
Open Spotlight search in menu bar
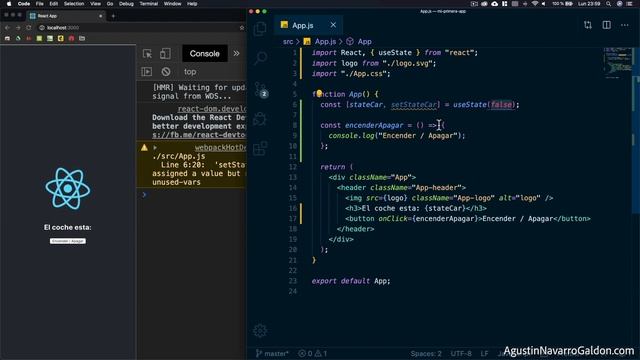608,4
